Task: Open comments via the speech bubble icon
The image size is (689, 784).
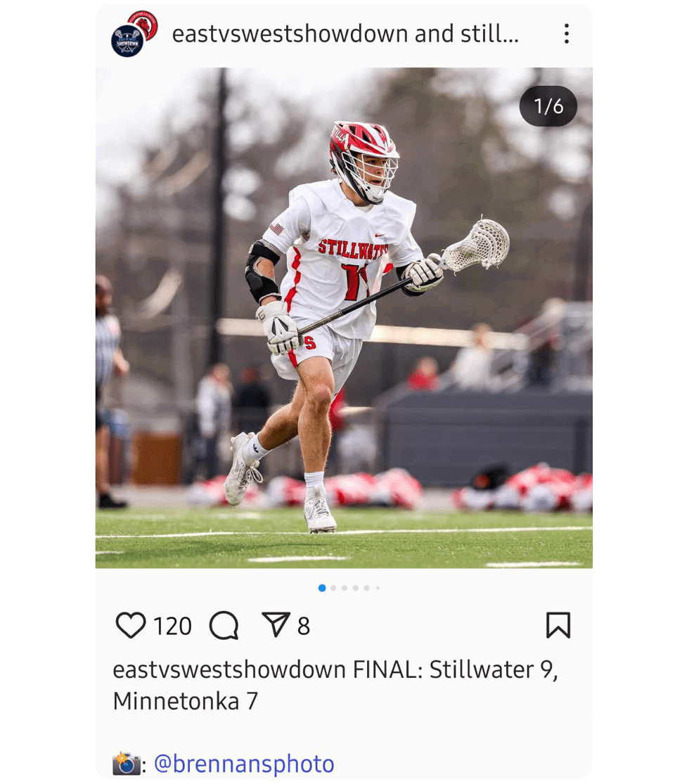Action: coord(224,625)
